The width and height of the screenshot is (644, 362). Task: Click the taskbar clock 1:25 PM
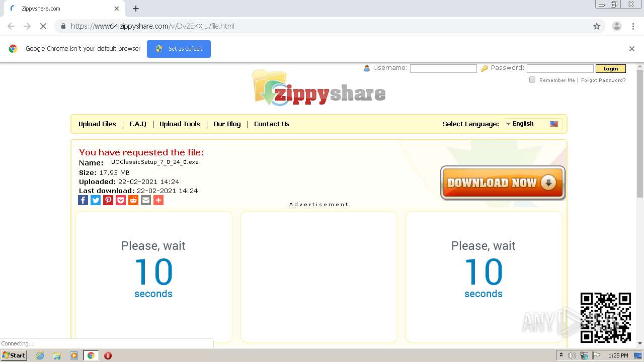618,355
